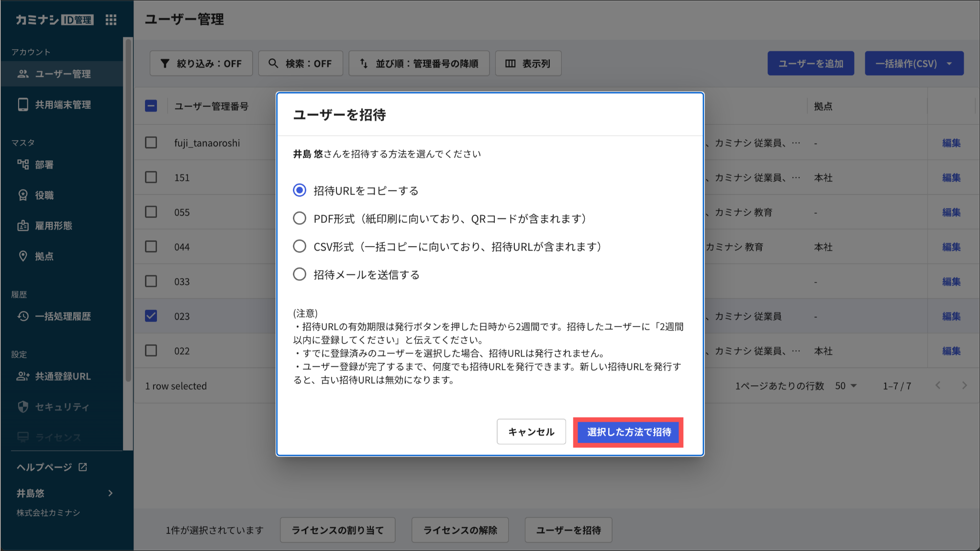Select PDF format invitation option
Image resolution: width=980 pixels, height=551 pixels.
click(x=300, y=218)
